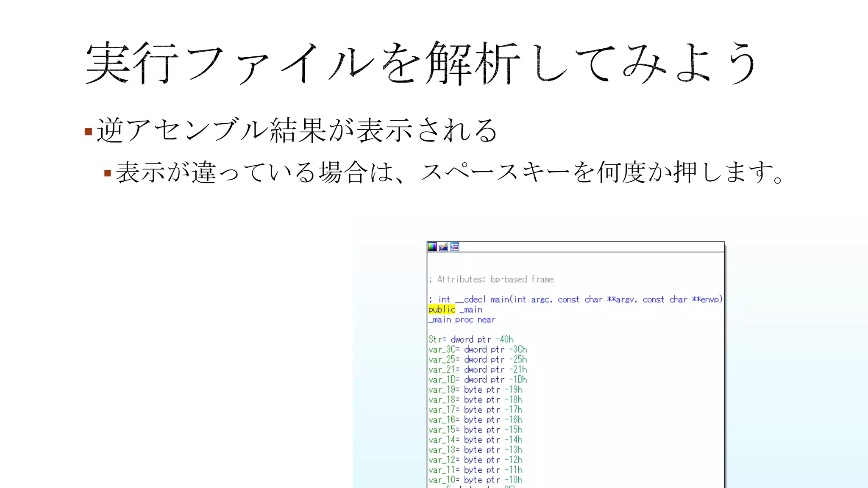Select 'var_15= byte ptr -15h' line

(x=476, y=430)
